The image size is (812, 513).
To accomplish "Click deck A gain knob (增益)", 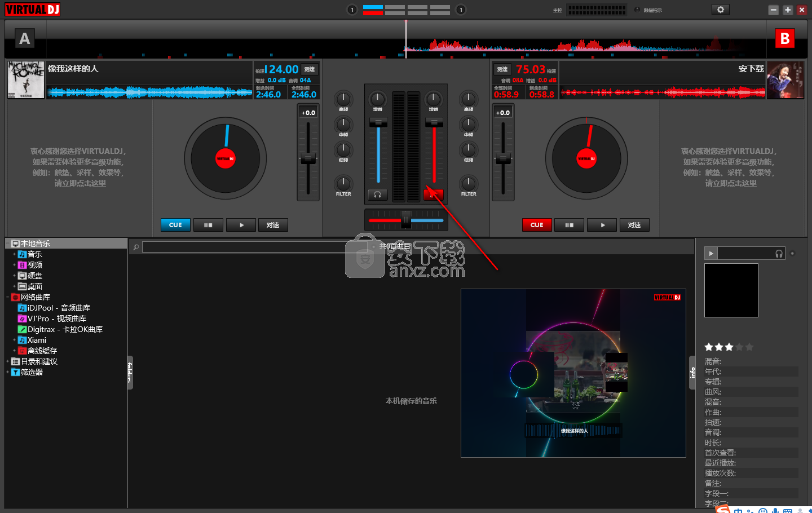I will [378, 99].
